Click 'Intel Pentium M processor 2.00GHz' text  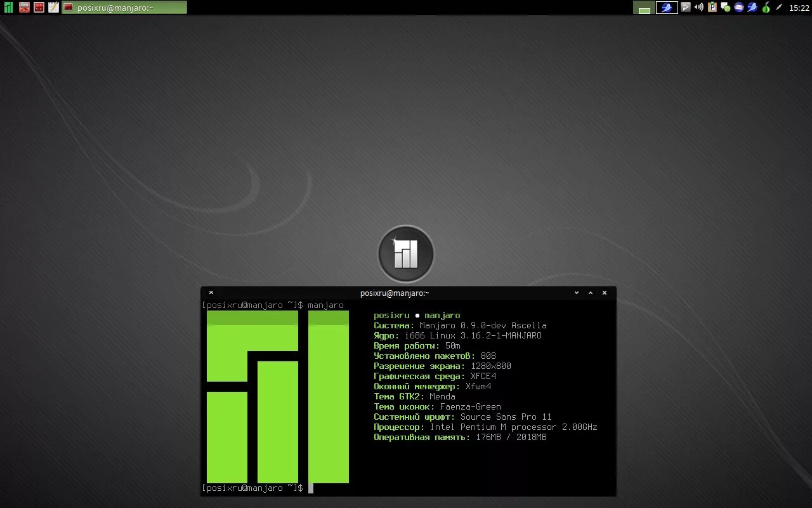pos(514,427)
